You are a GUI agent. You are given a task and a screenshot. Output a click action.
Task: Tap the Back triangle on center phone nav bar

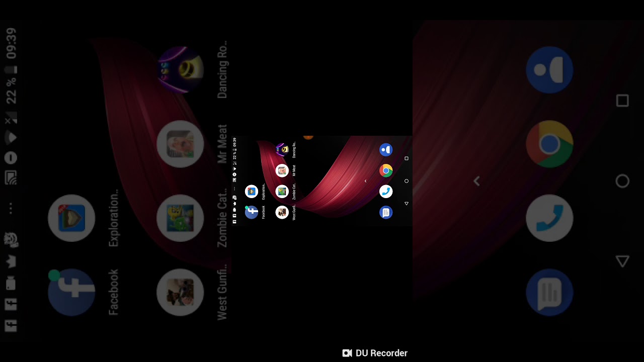click(407, 204)
